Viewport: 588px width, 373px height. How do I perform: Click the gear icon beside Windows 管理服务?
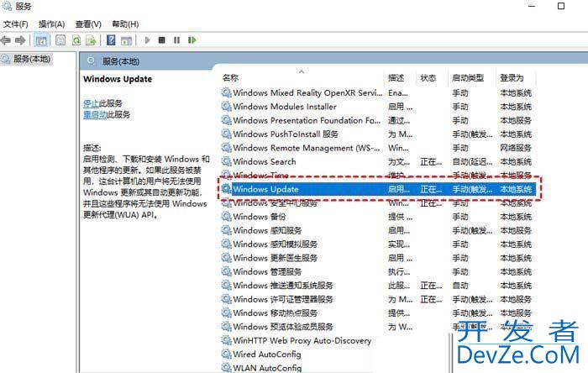226,271
